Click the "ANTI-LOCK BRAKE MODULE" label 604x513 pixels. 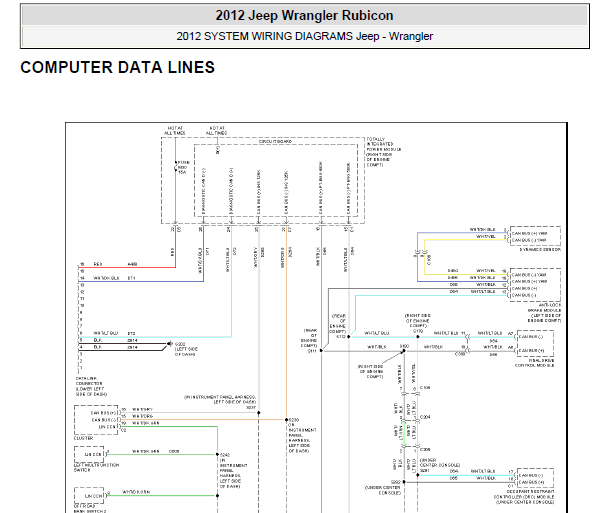(544, 312)
